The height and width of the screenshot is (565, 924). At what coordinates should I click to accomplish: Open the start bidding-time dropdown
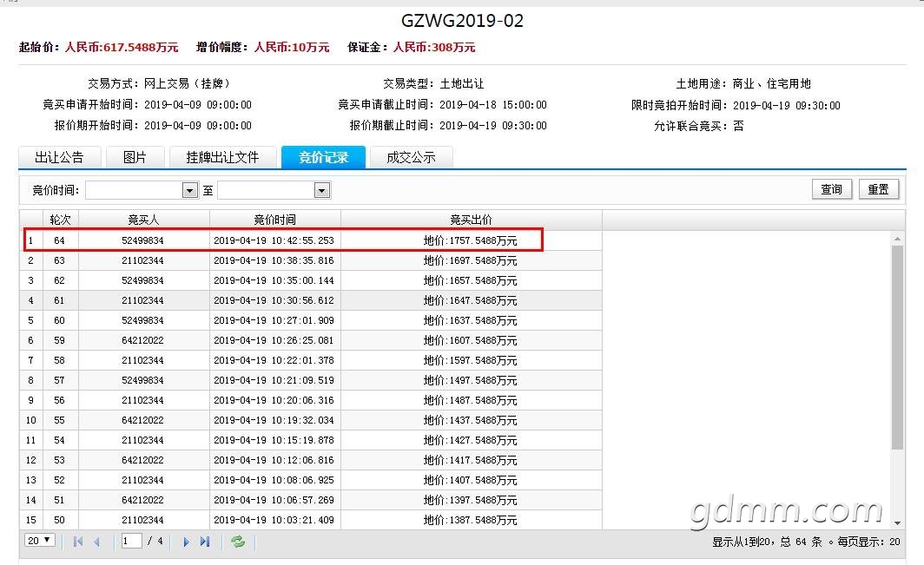pos(189,190)
